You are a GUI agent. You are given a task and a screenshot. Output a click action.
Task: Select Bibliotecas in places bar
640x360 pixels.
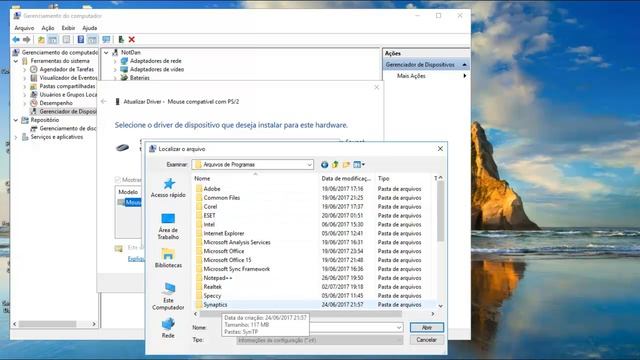click(168, 258)
